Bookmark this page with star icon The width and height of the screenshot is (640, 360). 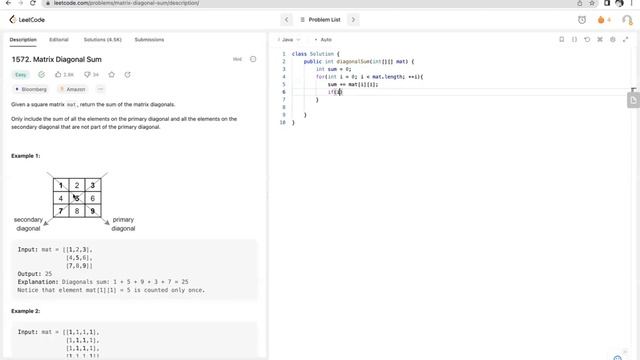click(592, 3)
